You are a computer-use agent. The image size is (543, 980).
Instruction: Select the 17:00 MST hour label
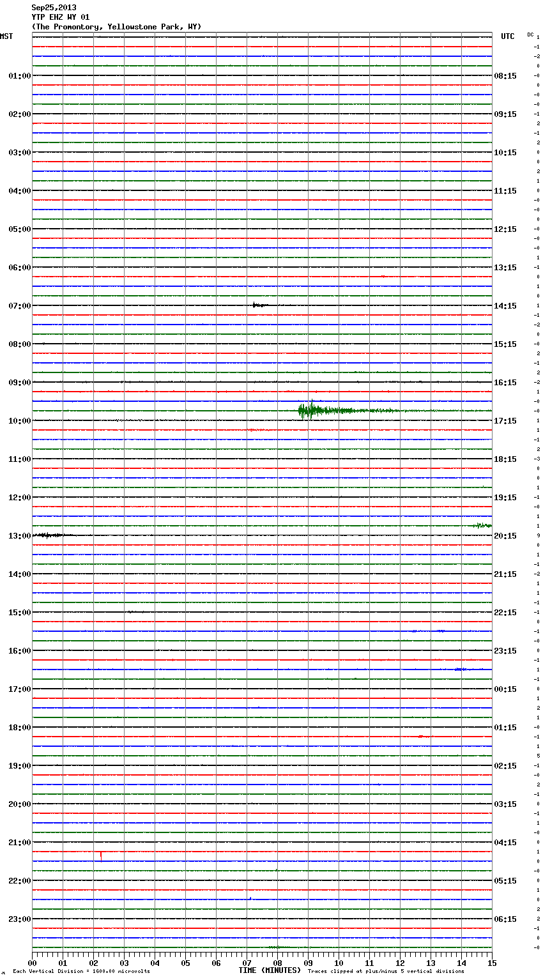tap(20, 689)
